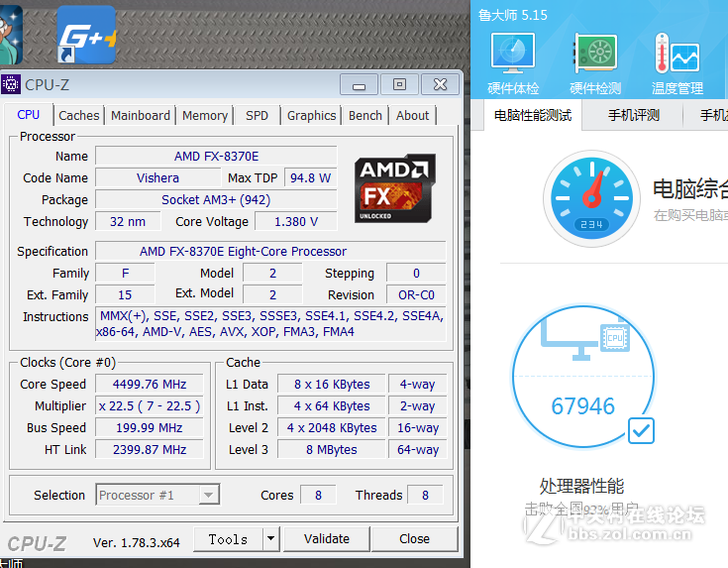
Task: Click the blue speedometer gauge icon
Action: click(x=591, y=198)
